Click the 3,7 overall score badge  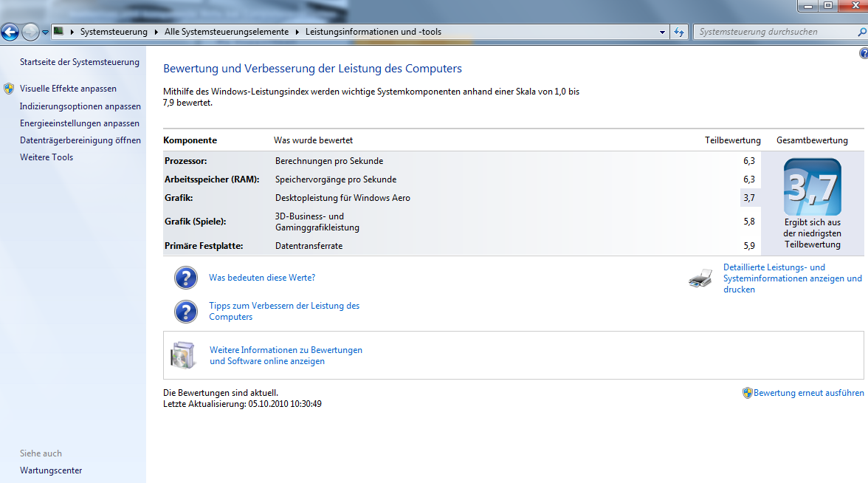(812, 187)
